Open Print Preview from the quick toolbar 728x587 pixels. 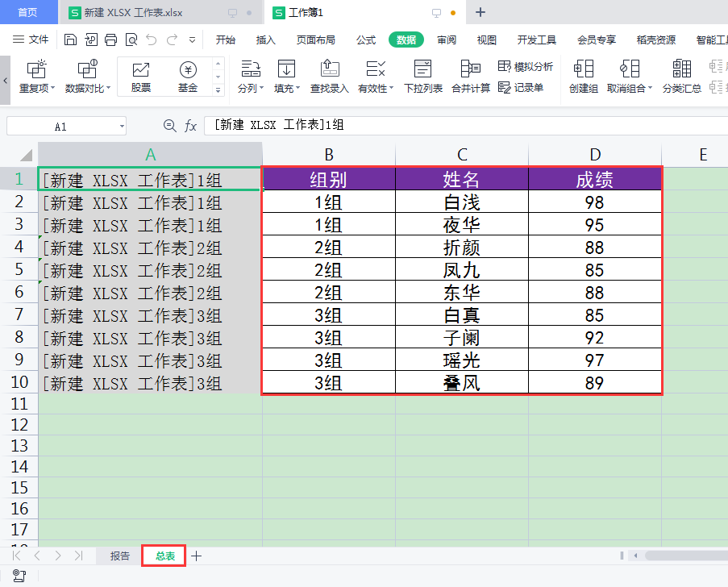(x=131, y=40)
